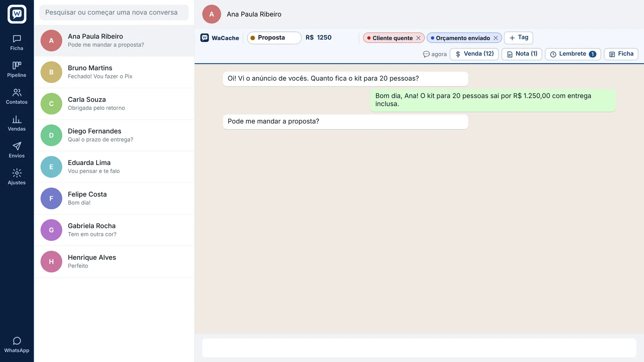
Task: Open Diego Fernandes conversation
Action: click(x=114, y=136)
